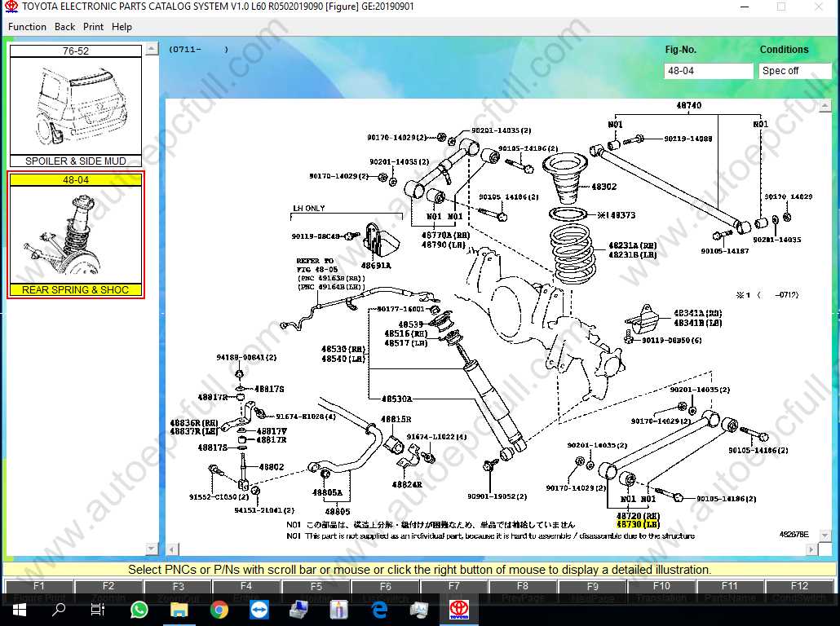This screenshot has height=626, width=840.
Task: Open File Explorer in the taskbar
Action: tap(179, 610)
